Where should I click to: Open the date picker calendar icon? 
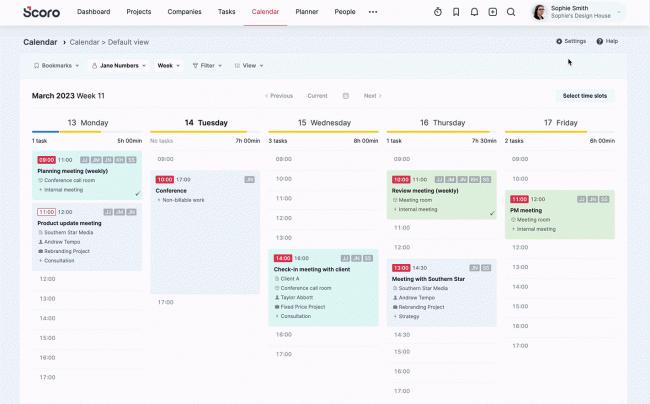346,96
